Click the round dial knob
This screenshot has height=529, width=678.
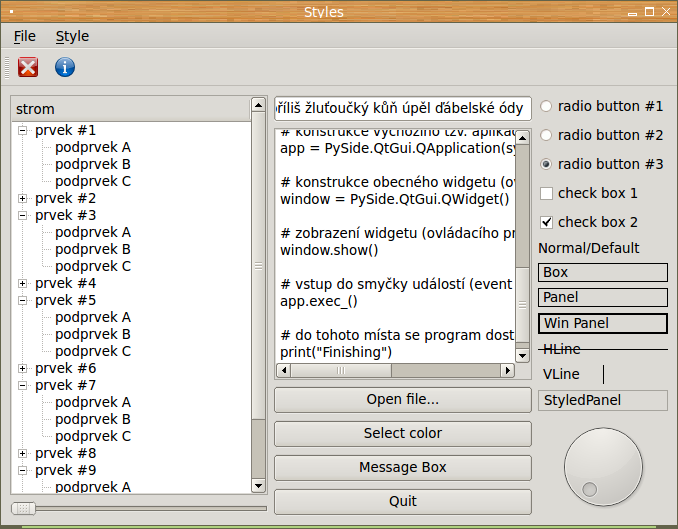[603, 467]
